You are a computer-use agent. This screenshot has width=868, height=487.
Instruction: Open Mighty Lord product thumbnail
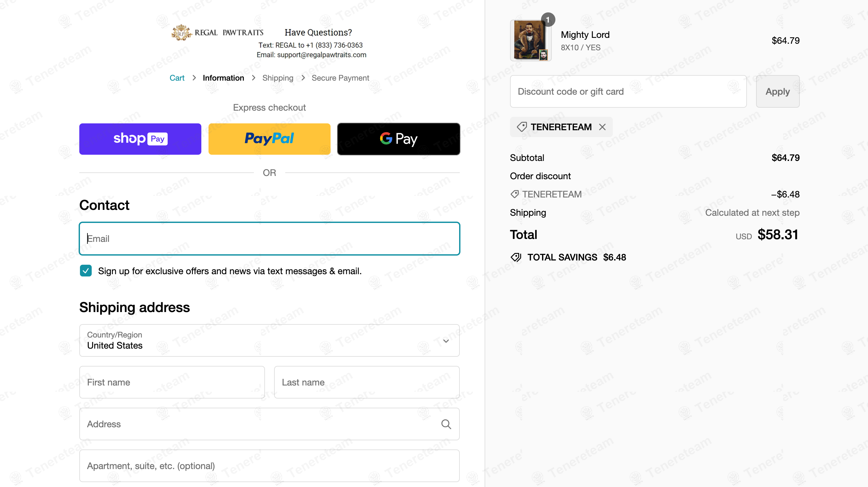[x=530, y=40]
